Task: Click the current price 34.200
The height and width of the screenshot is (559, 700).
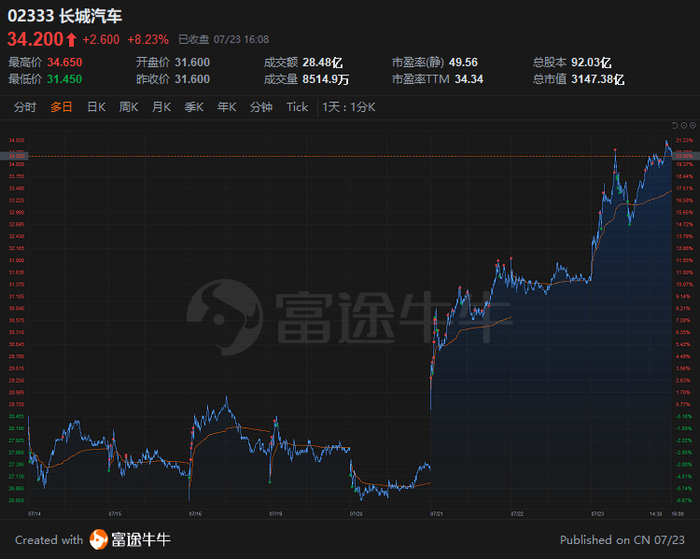Action: (36, 39)
